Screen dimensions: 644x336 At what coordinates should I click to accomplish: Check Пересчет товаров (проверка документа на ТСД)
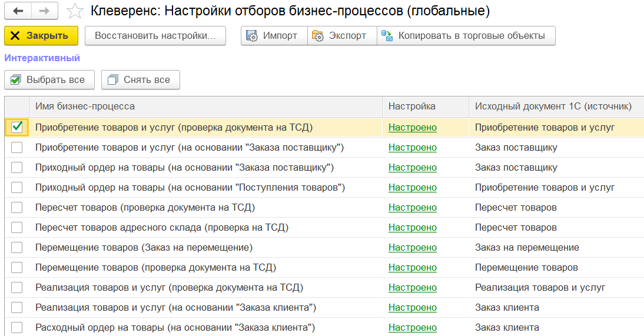(17, 208)
